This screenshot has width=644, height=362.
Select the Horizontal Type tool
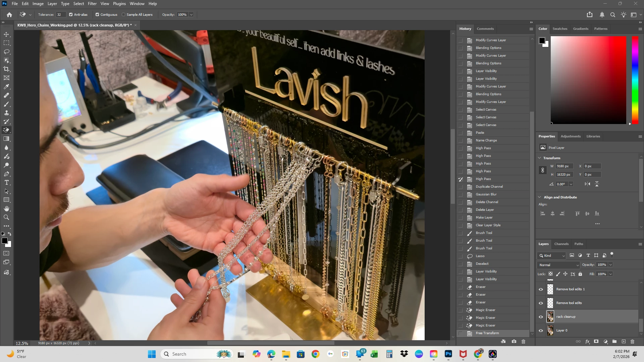[6, 183]
